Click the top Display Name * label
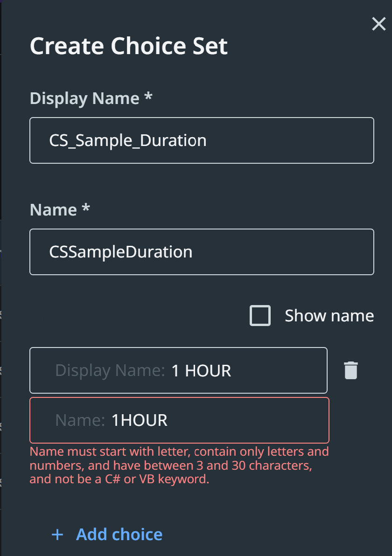 [x=91, y=99]
